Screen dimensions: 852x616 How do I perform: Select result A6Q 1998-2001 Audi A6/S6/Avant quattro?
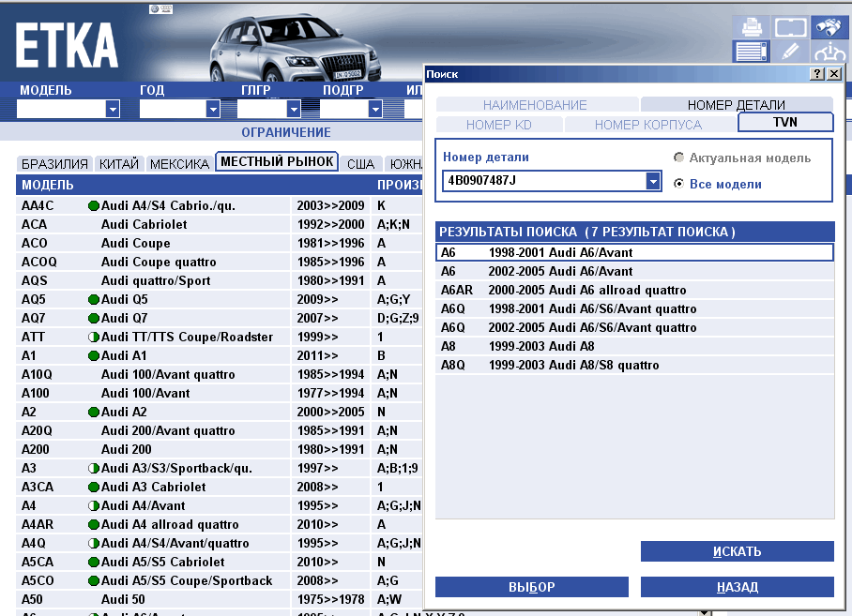point(634,308)
